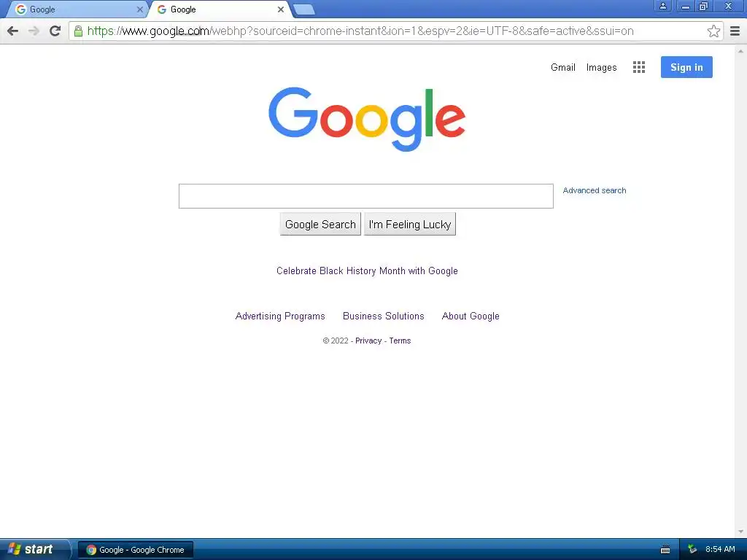Close the active second Google tab

tap(281, 9)
